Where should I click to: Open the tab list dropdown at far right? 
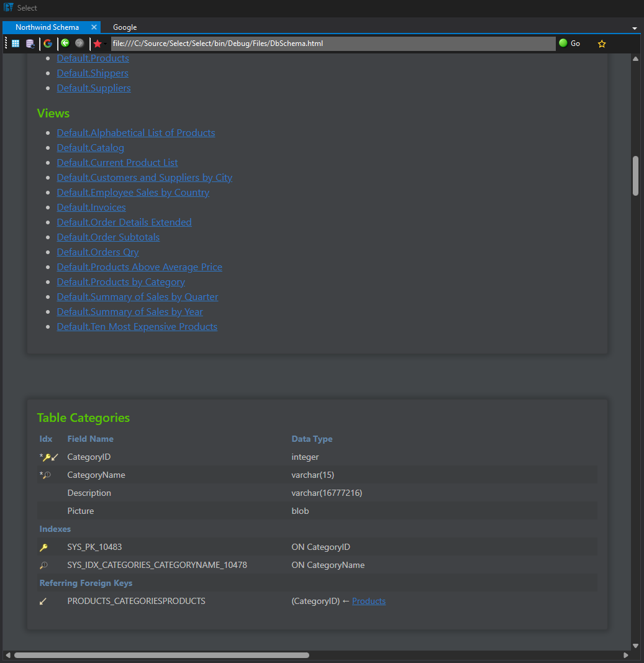[634, 29]
